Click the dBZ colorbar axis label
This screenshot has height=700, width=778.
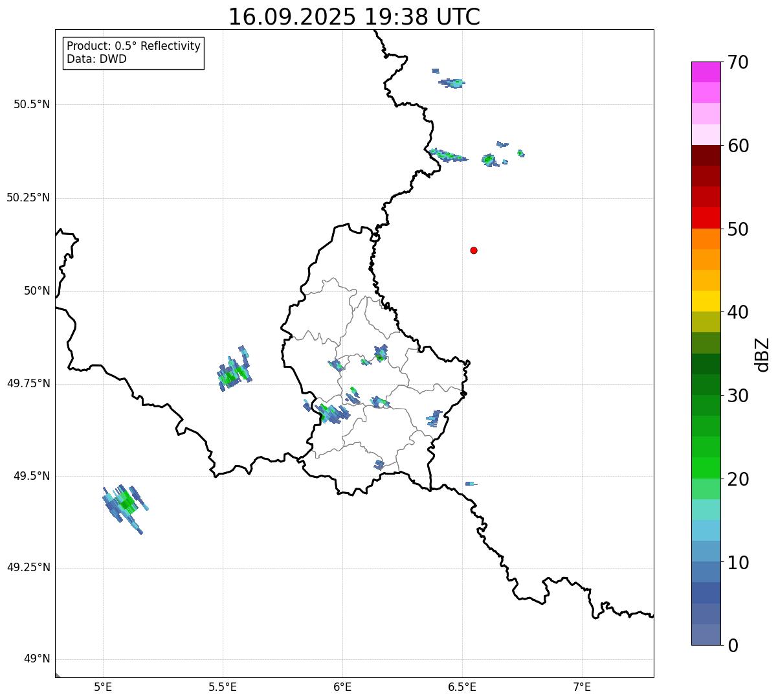coord(762,354)
